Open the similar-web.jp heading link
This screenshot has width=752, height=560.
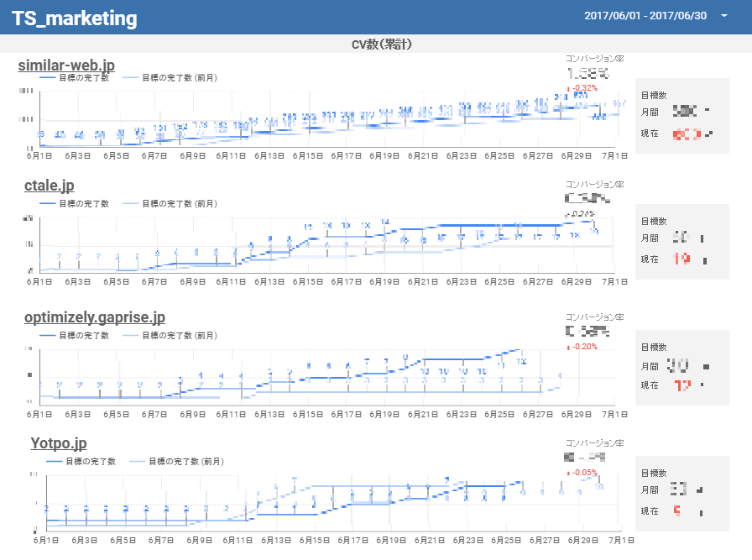[x=66, y=65]
